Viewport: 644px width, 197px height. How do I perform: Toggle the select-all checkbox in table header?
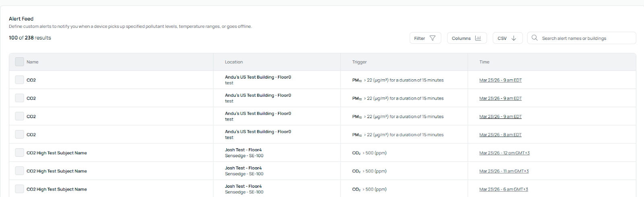pyautogui.click(x=19, y=62)
